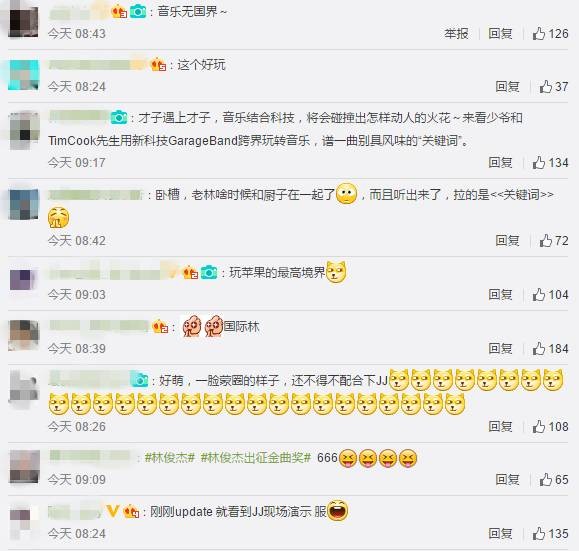579x551 pixels.
Task: Click the thumbs-up icon beside 65
Action: (x=546, y=480)
